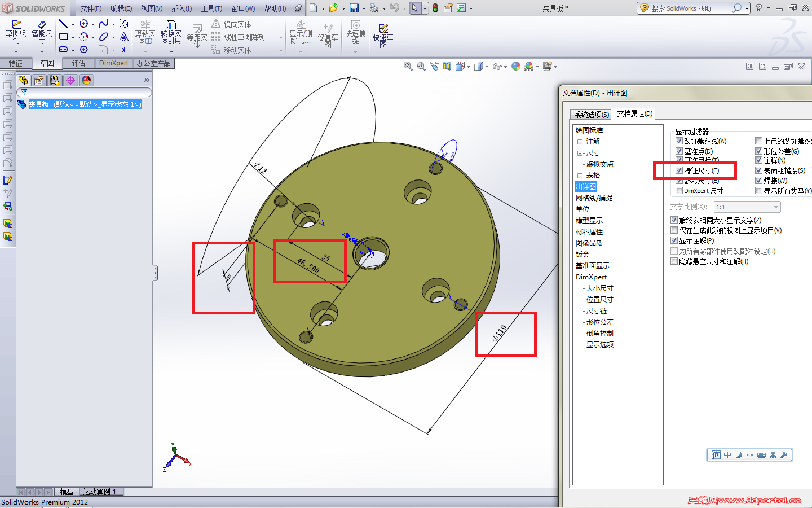Open the 转换实体引用 dropdown arrow

coord(171,52)
